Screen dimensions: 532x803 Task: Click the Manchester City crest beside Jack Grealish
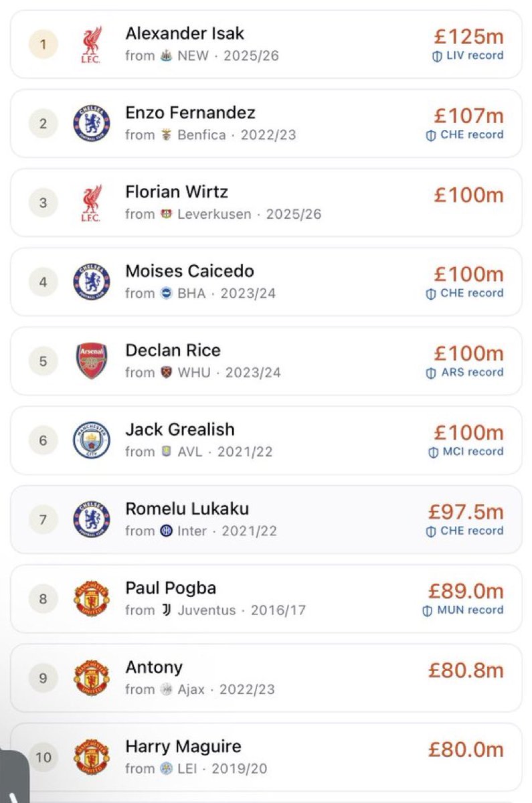tap(92, 440)
